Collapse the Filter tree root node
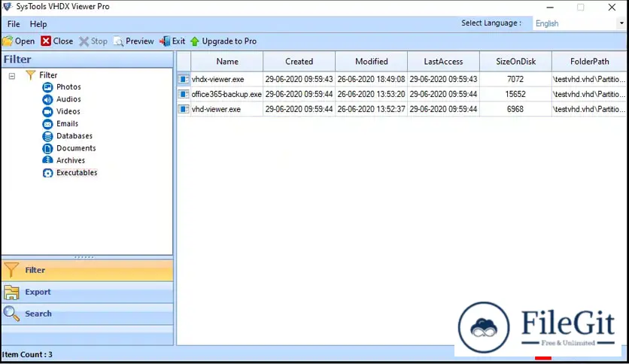 tap(12, 75)
